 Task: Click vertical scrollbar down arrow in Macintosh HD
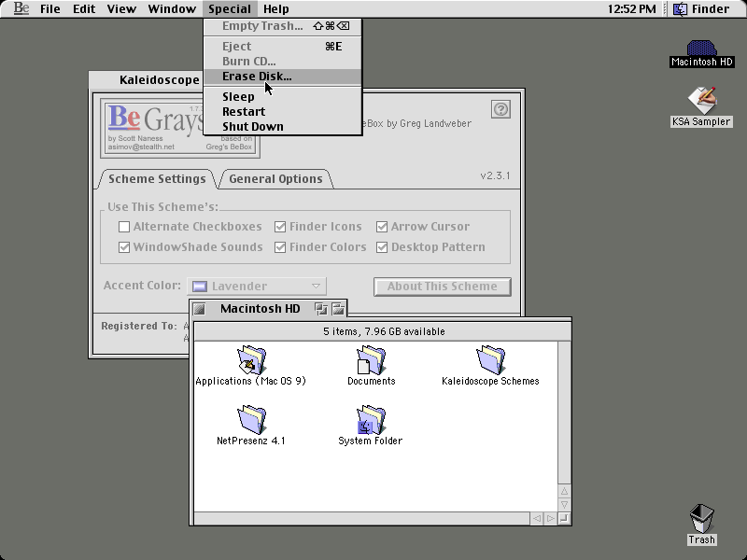[x=564, y=504]
